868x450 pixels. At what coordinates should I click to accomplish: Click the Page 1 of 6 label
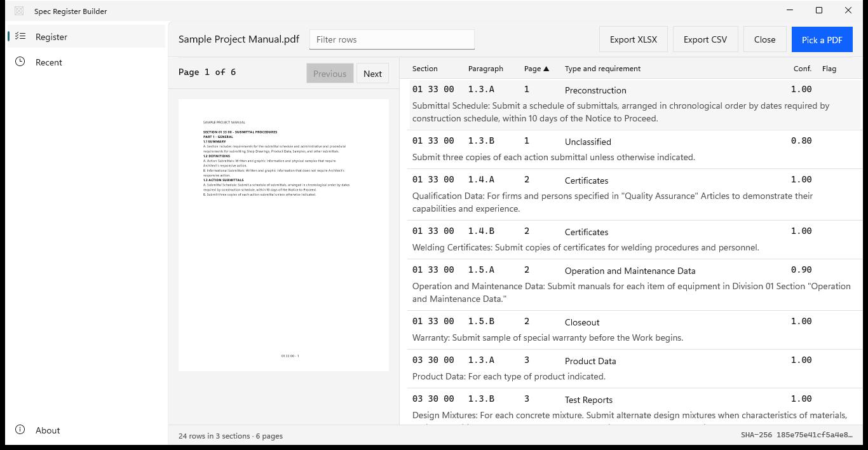(207, 72)
